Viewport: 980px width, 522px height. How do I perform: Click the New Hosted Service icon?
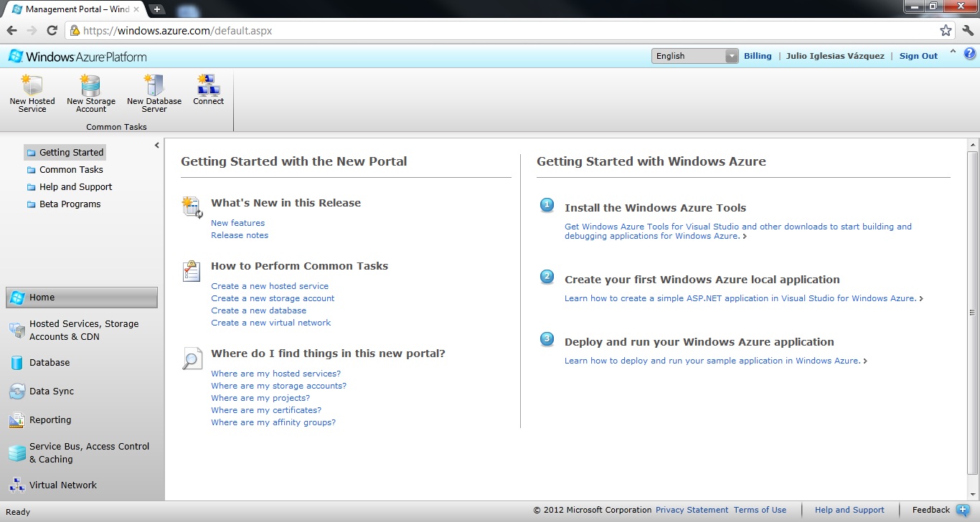coord(32,85)
